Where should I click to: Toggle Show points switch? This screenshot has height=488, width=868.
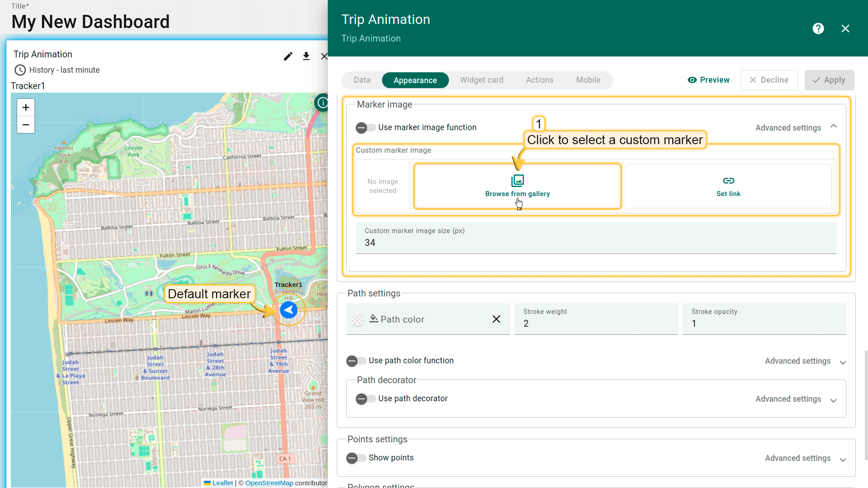click(356, 458)
